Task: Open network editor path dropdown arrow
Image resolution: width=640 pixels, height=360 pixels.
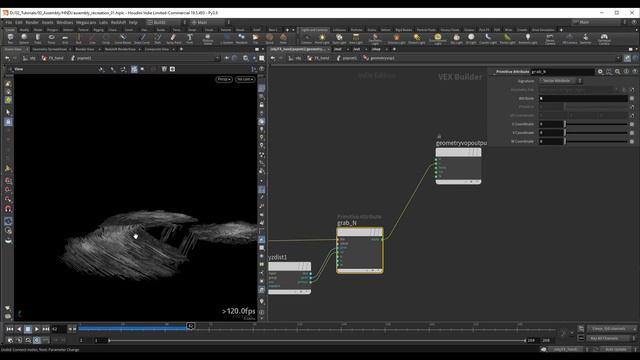Action: pyautogui.click(x=618, y=58)
